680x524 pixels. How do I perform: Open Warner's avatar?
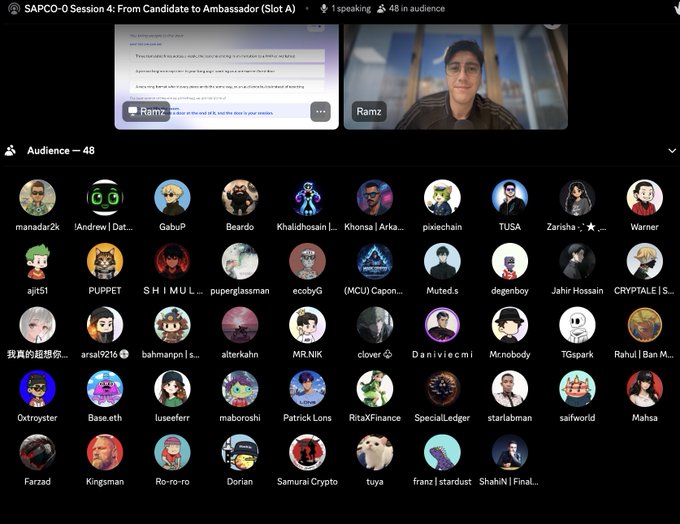point(644,198)
